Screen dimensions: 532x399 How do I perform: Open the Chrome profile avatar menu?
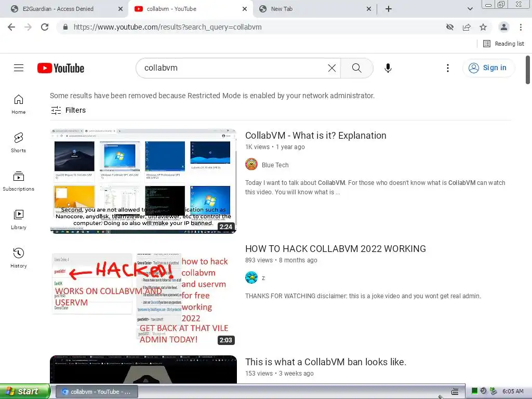point(504,27)
